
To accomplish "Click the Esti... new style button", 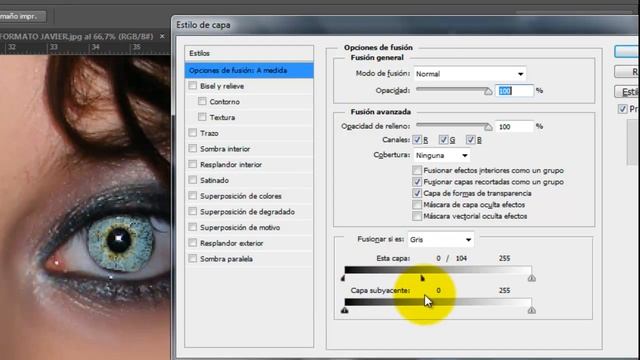I will pos(627,91).
